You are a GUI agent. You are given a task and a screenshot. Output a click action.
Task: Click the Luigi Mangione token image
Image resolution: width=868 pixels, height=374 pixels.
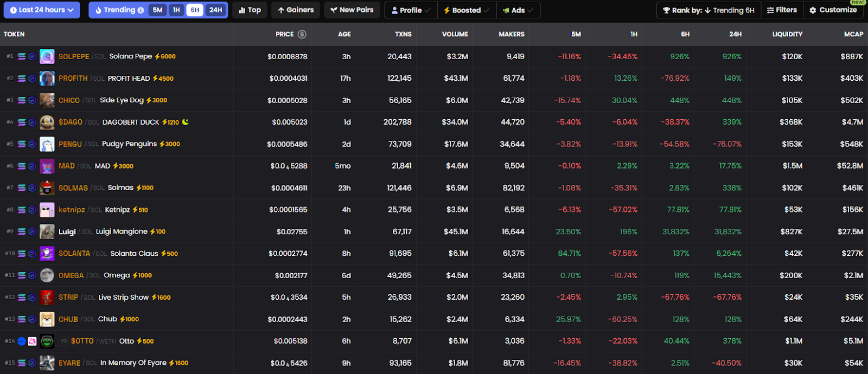click(47, 231)
